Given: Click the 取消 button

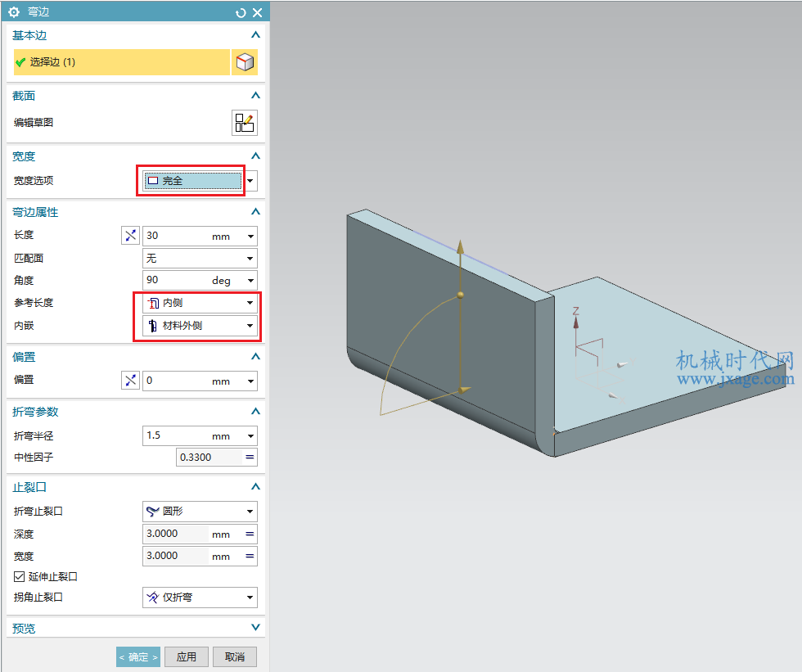Looking at the screenshot, I should click(234, 656).
